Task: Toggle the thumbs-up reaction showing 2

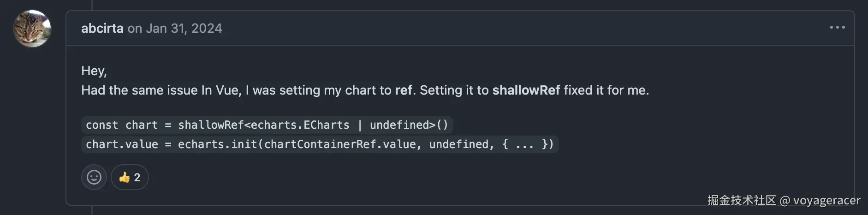Action: pos(130,177)
